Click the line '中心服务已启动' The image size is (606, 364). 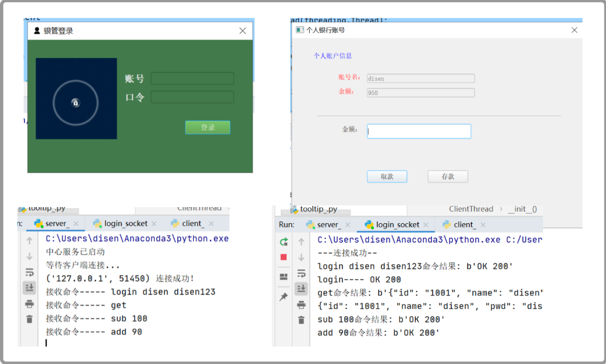point(75,252)
